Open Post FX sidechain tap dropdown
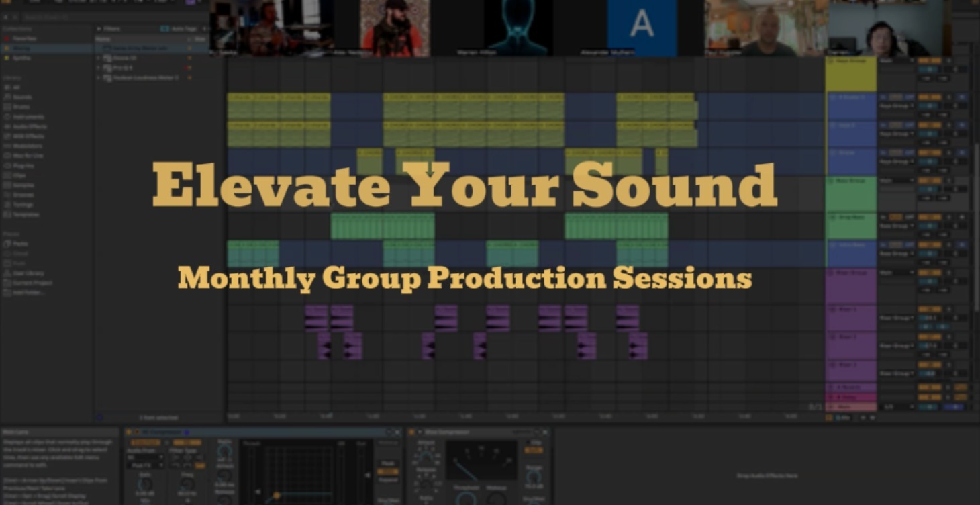This screenshot has width=980, height=505. coord(144,465)
